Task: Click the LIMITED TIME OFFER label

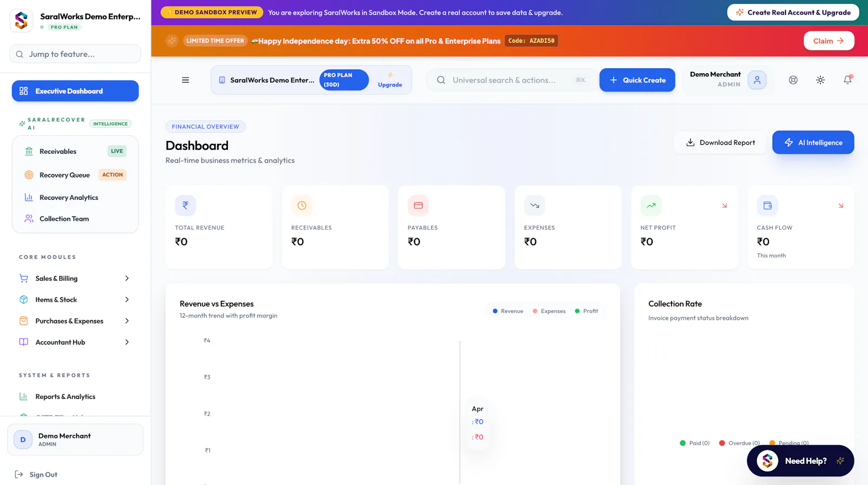Action: click(215, 41)
